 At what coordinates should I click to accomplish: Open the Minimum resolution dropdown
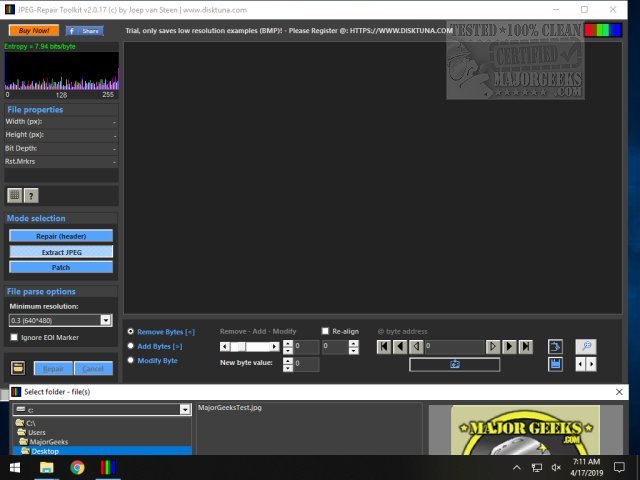(106, 320)
